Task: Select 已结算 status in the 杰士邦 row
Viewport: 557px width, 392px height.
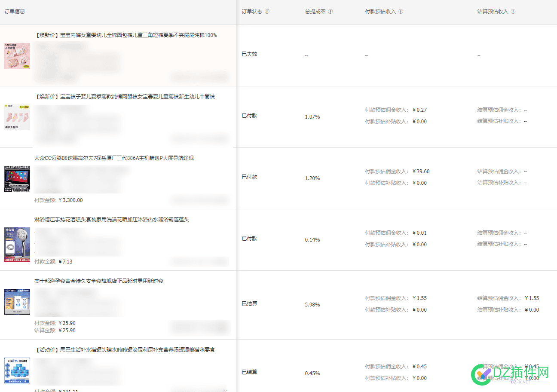Action: coord(249,304)
